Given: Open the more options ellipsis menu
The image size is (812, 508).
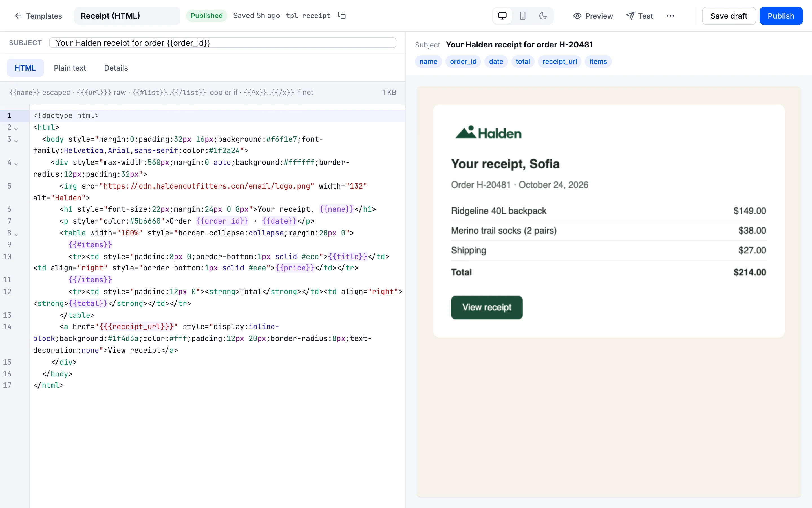Looking at the screenshot, I should point(670,16).
